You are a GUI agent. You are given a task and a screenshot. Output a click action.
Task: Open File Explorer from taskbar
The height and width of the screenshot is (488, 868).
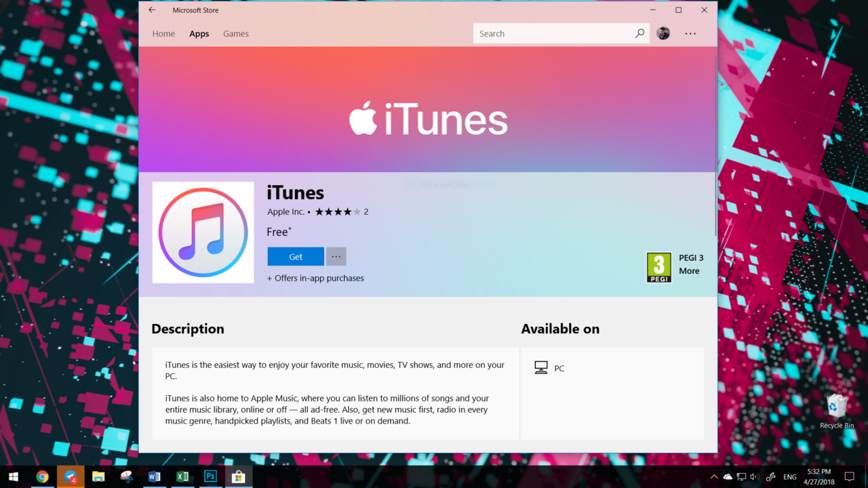click(x=98, y=476)
